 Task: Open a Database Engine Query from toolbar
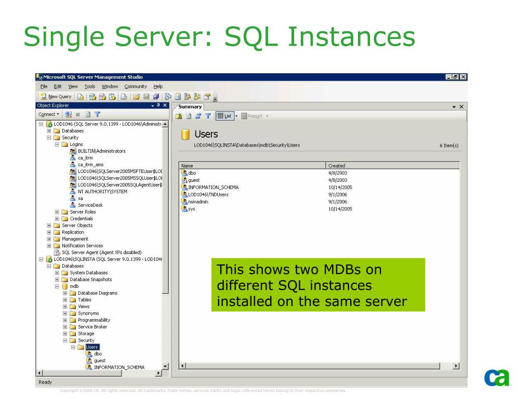click(81, 97)
